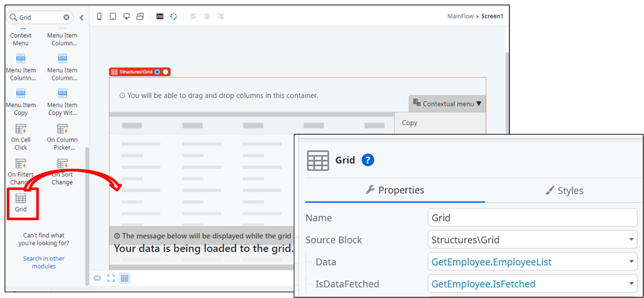
Task: Open the Source Block dropdown
Action: pos(631,240)
